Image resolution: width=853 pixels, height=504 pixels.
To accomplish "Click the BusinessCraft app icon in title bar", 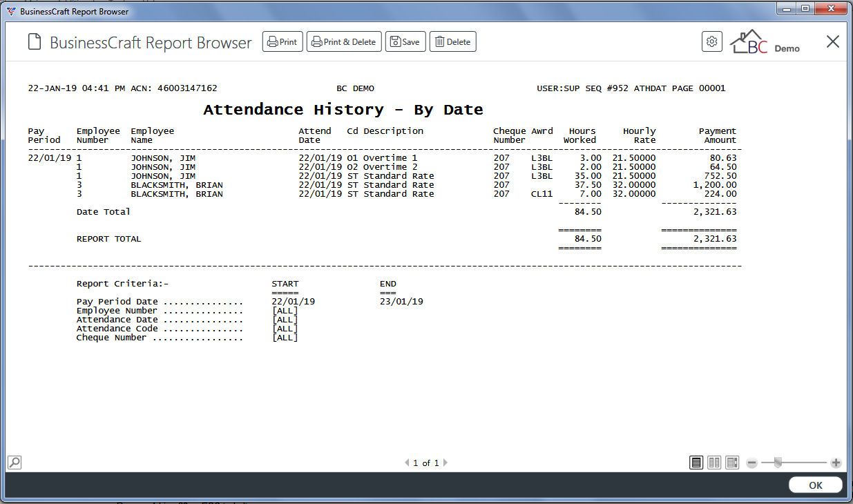I will tap(11, 11).
